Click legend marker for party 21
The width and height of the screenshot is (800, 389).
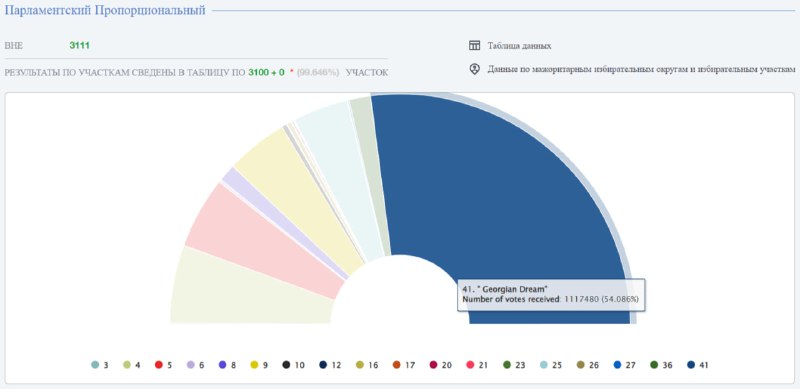click(x=470, y=365)
